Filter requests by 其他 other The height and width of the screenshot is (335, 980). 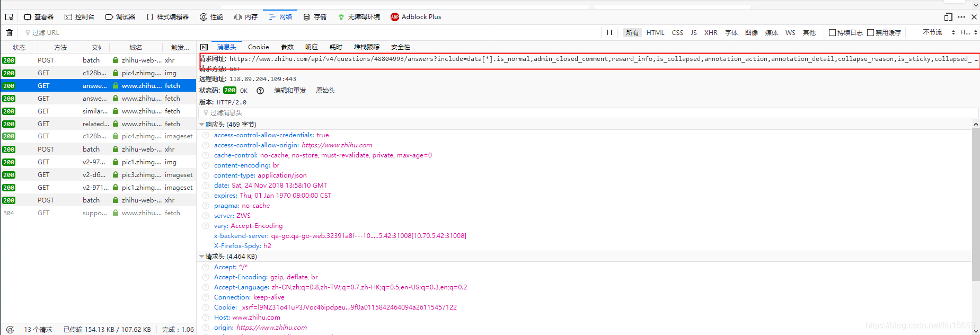[x=809, y=32]
